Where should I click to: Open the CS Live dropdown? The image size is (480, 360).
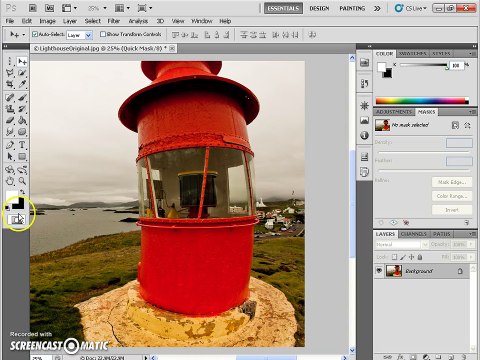[x=411, y=8]
